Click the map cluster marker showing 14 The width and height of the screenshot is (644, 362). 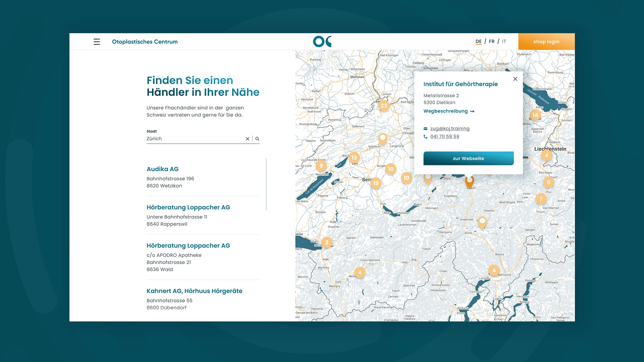pos(535,115)
